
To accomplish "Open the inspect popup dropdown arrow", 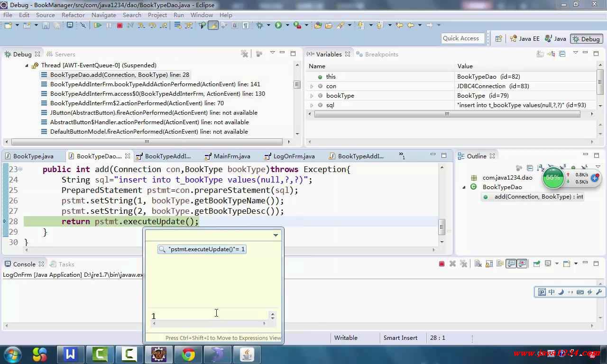I will tap(276, 235).
